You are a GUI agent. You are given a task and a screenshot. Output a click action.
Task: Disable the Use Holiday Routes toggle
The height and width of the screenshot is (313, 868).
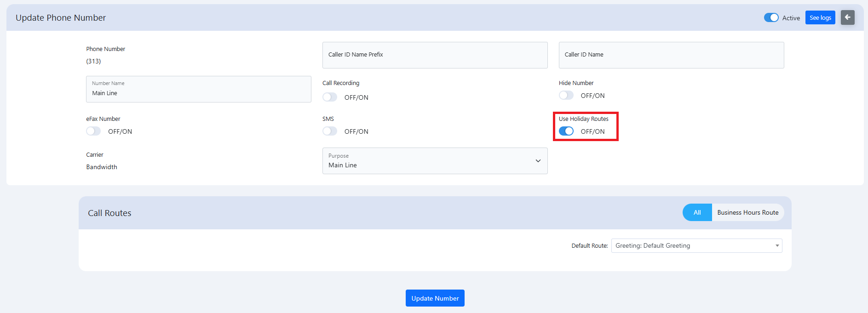pyautogui.click(x=566, y=131)
